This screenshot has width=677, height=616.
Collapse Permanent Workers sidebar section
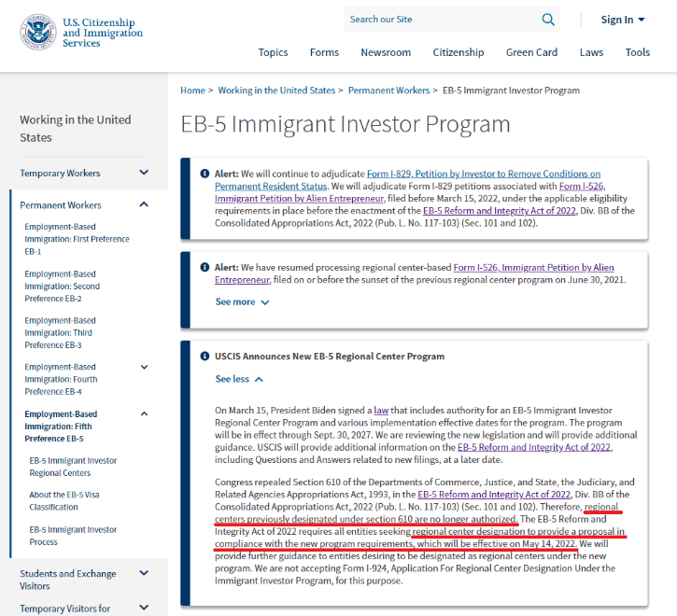click(144, 204)
